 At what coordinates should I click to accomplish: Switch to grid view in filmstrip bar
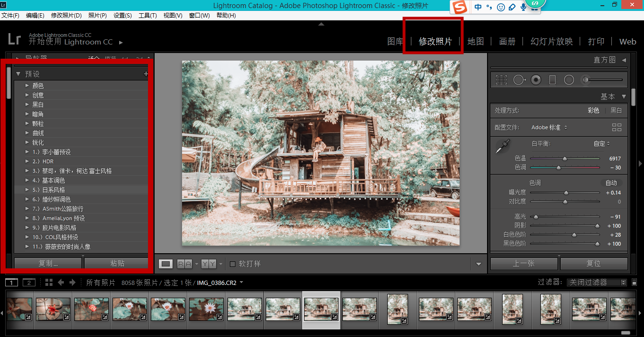pos(49,283)
